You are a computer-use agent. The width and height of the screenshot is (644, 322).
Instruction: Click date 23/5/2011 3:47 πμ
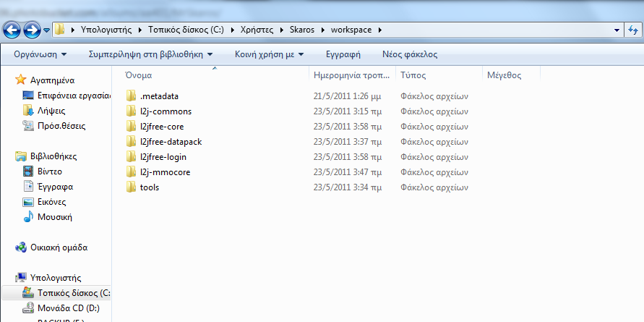click(x=348, y=172)
